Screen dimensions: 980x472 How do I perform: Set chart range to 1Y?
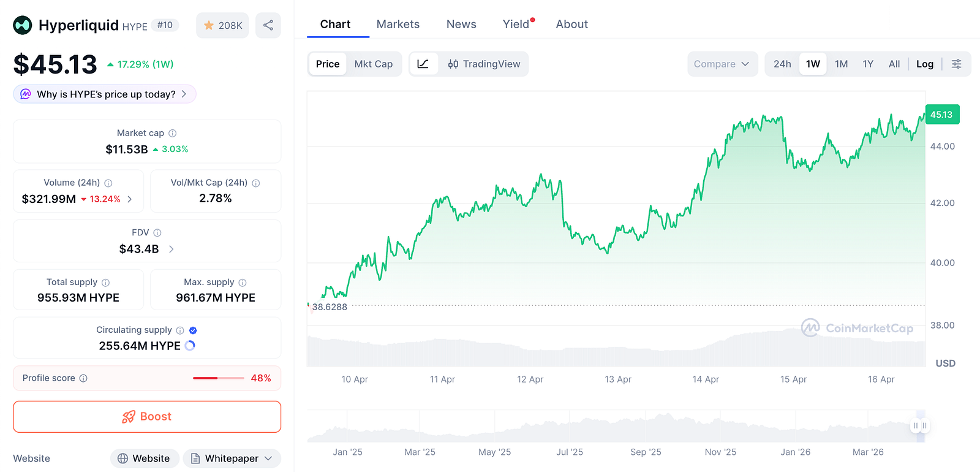868,64
